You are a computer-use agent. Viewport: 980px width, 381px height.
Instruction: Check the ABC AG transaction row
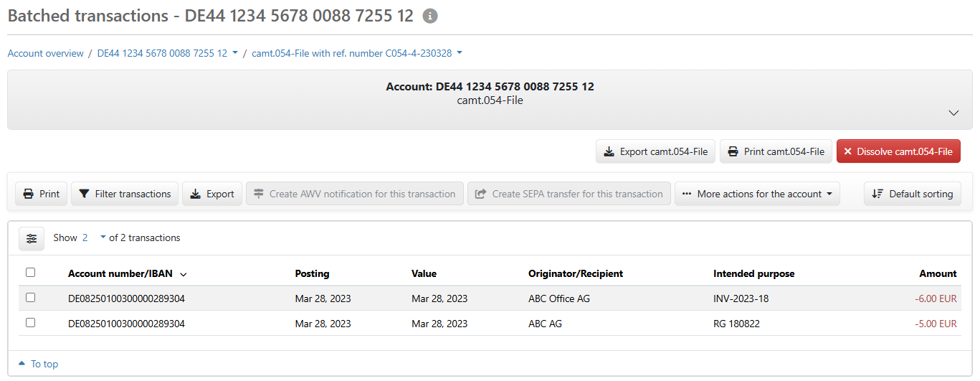point(30,323)
